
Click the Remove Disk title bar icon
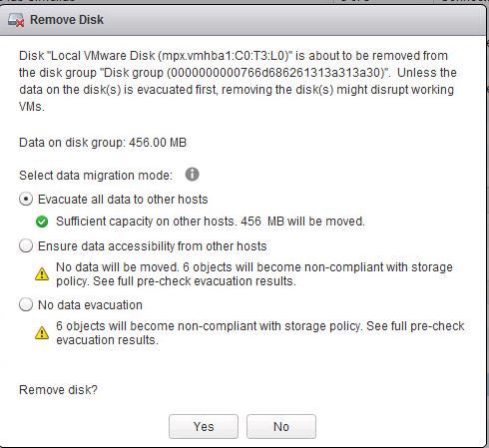[x=16, y=20]
